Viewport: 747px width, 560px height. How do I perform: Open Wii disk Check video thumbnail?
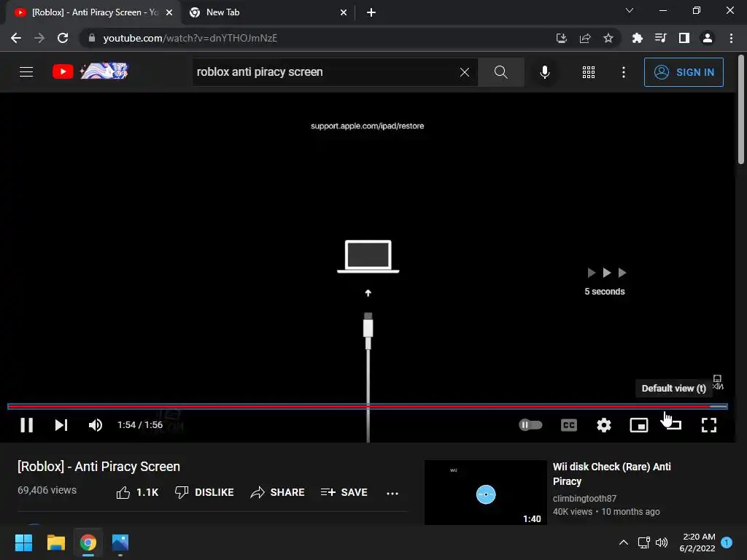click(x=485, y=492)
